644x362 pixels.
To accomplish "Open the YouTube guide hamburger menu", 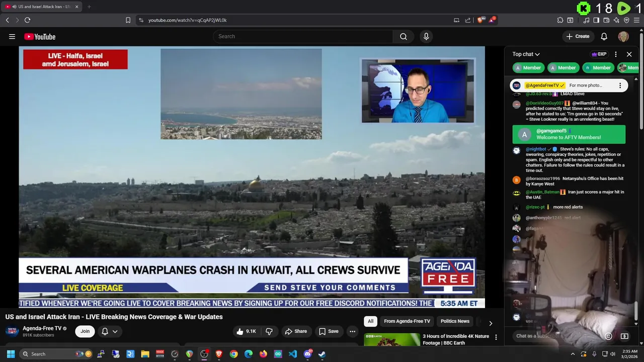I will (12, 36).
